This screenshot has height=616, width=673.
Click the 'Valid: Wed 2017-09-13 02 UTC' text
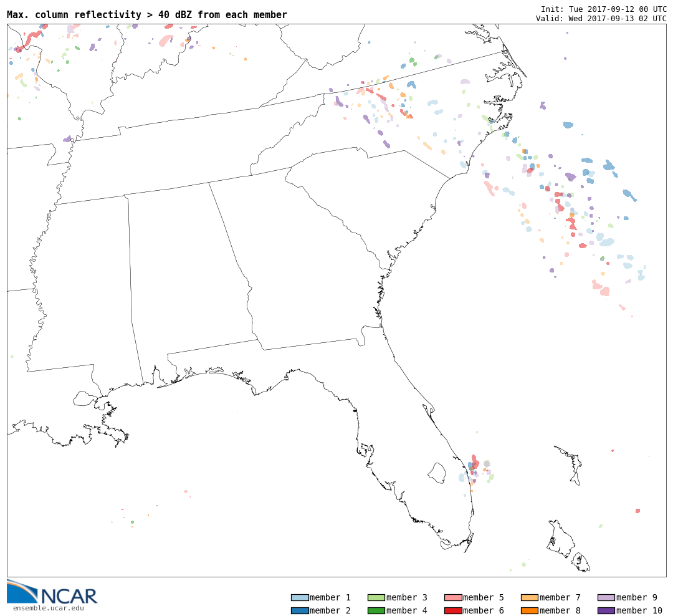click(x=601, y=19)
